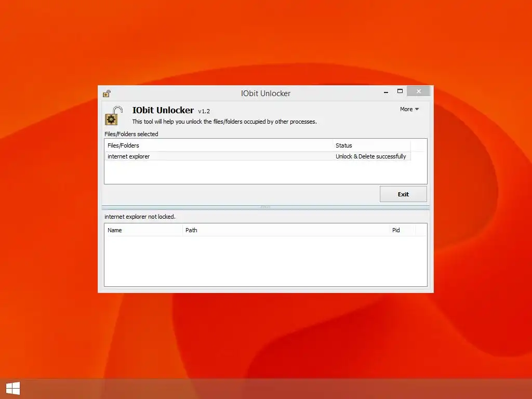Click the v1.2 version label
Viewport: 532px width, 399px height.
[204, 111]
